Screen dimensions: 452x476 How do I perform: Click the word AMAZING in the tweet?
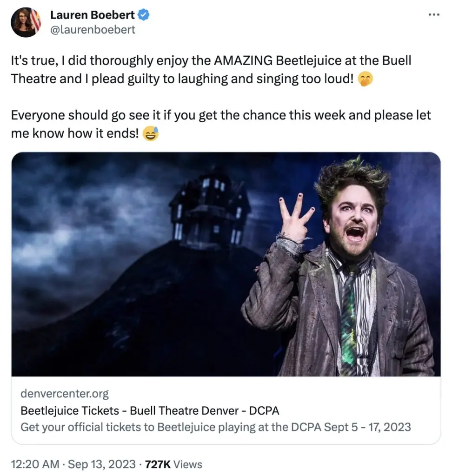243,60
